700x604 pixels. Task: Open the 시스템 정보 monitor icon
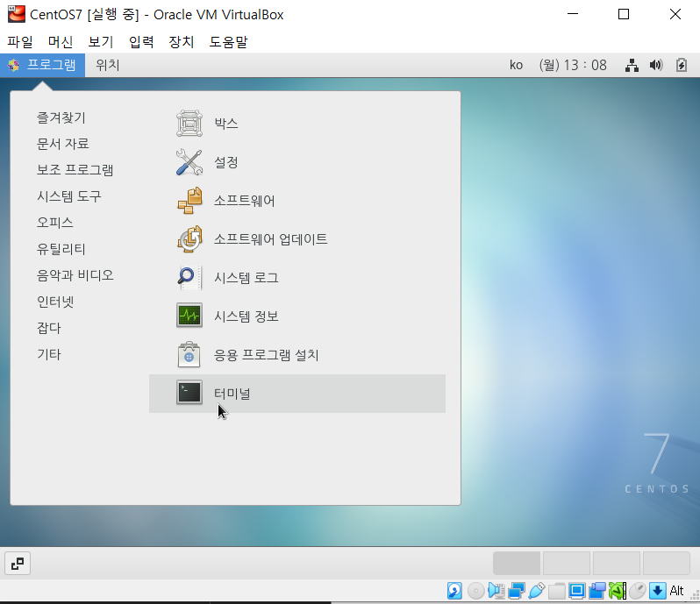pyautogui.click(x=189, y=316)
